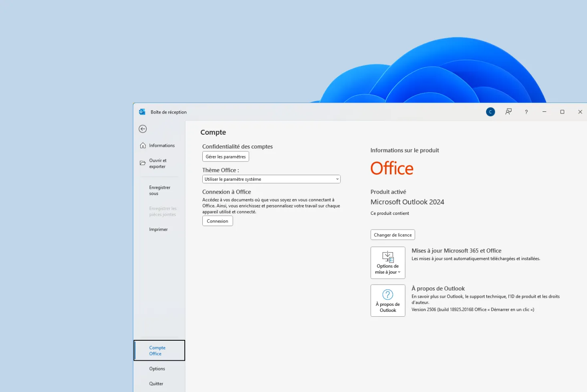Select Imprimer in the sidebar
This screenshot has height=392, width=587.
(159, 229)
